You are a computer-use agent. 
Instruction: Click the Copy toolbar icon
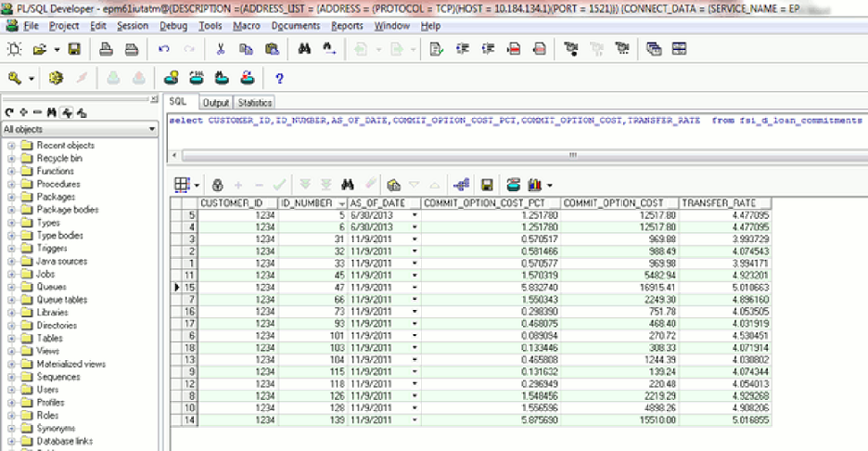(x=246, y=49)
